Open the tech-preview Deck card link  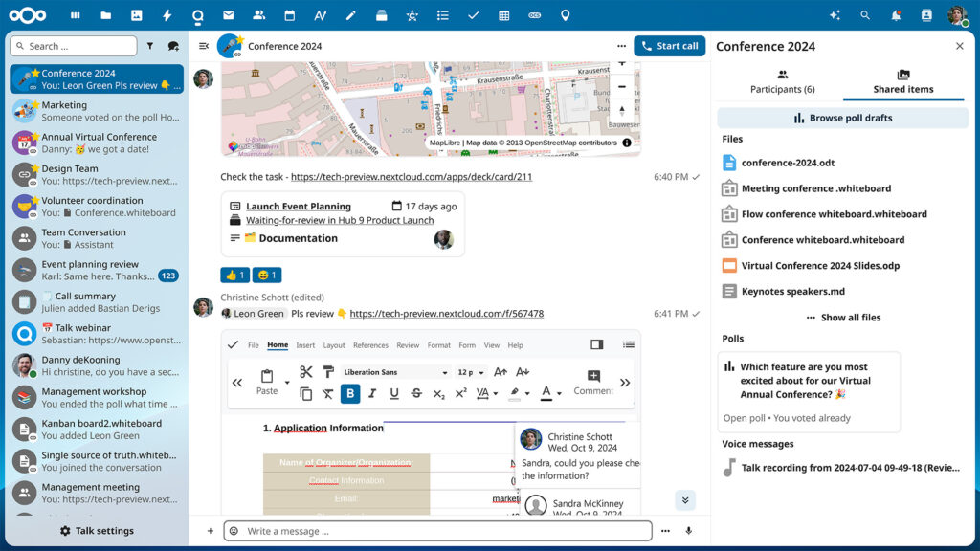[411, 176]
